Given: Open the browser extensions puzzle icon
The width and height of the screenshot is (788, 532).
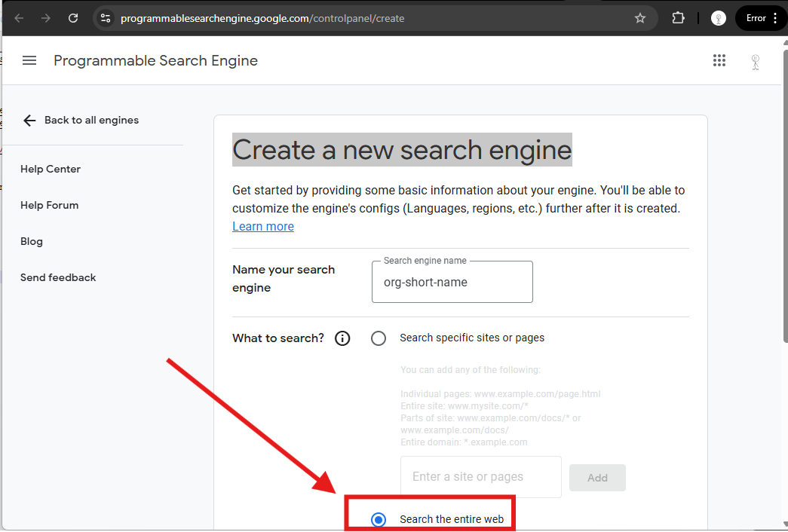Looking at the screenshot, I should pyautogui.click(x=678, y=18).
